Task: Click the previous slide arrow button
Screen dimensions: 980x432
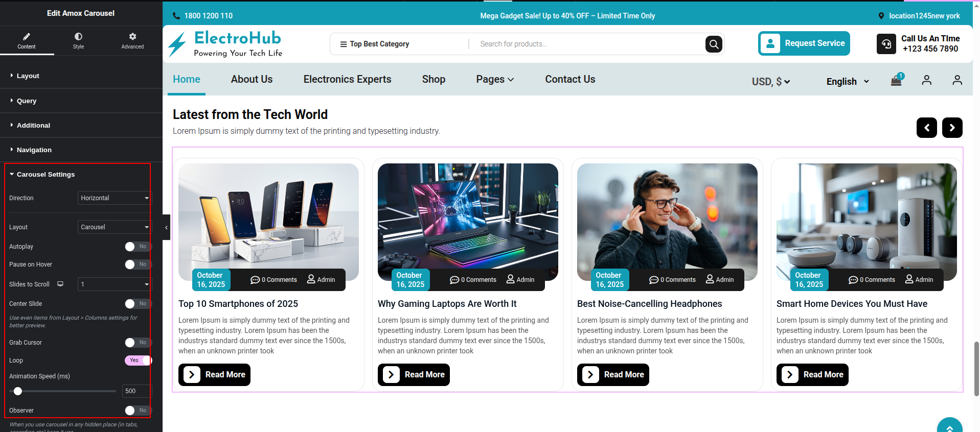Action: click(x=926, y=128)
